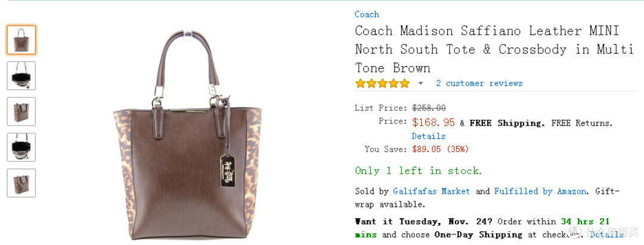Screen dimensions: 644x245
Task: Click the struck-through $258.00 list price
Action: 429,108
